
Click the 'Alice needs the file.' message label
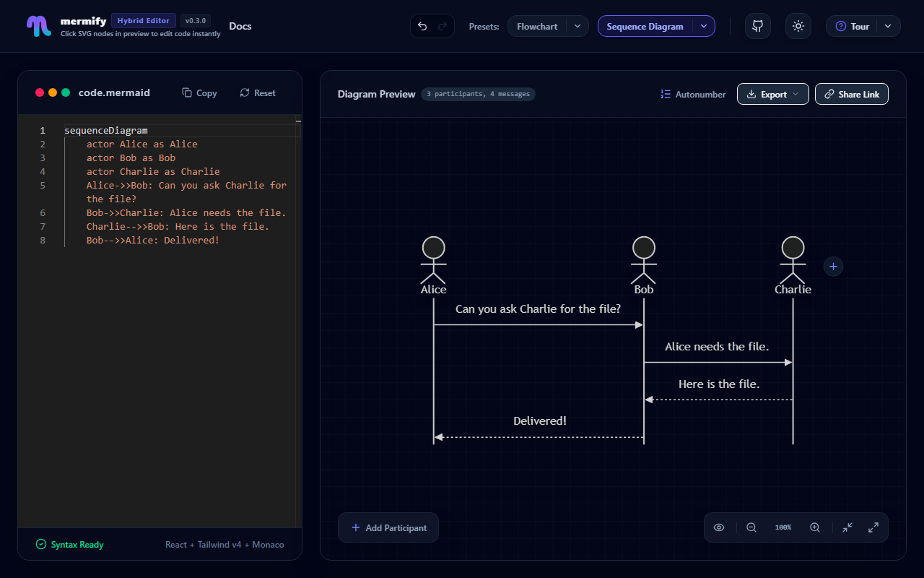tap(717, 347)
